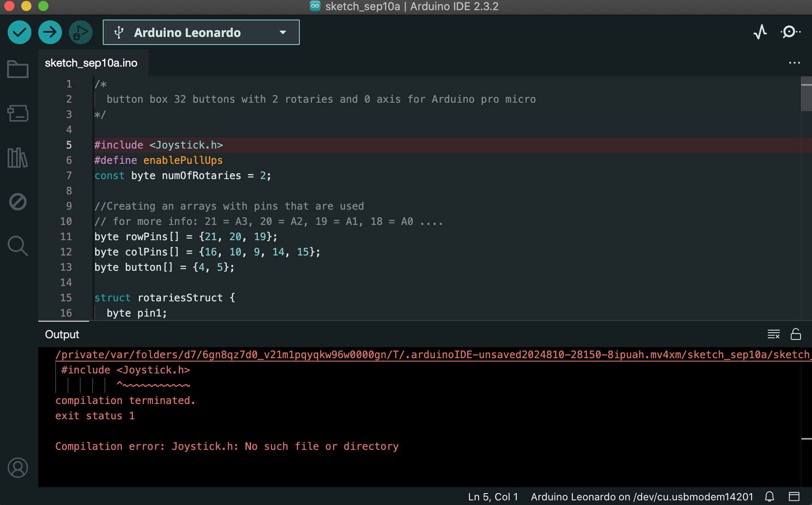Viewport: 812px width, 505px height.
Task: Click the exit status 1 output line
Action: click(95, 416)
